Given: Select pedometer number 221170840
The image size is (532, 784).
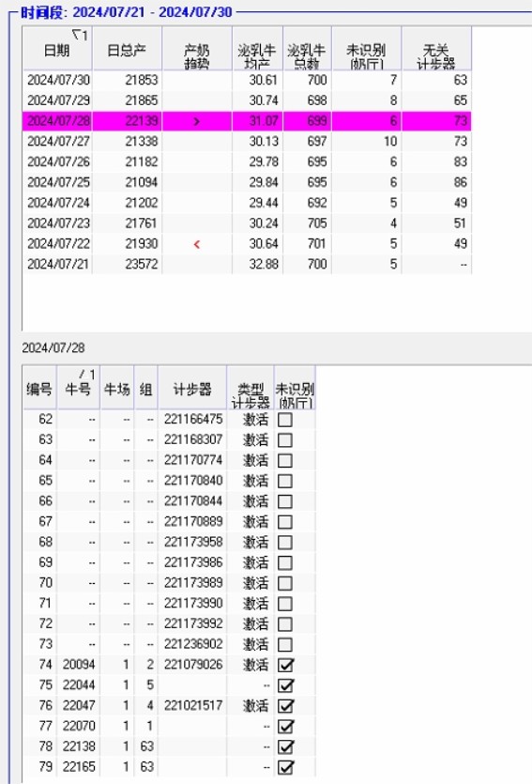Looking at the screenshot, I should tap(193, 481).
